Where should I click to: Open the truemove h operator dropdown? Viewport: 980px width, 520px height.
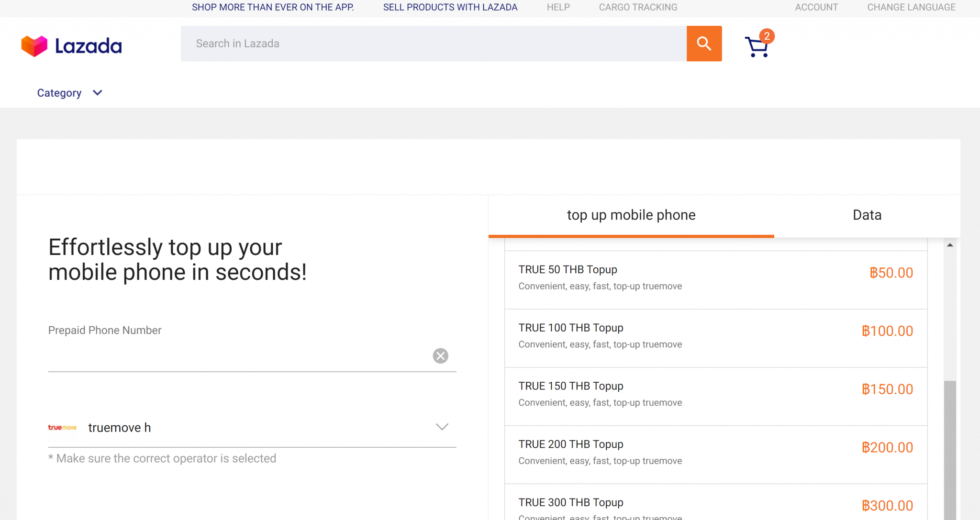[x=252, y=427]
